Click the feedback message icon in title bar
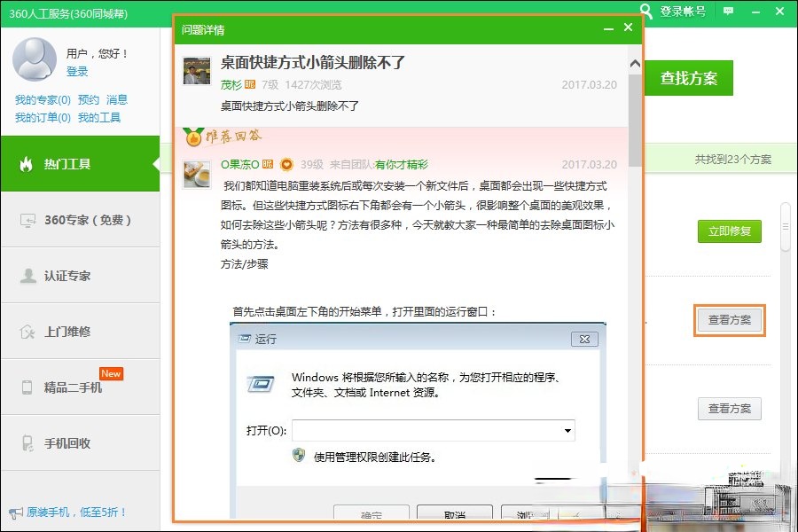 coord(729,12)
